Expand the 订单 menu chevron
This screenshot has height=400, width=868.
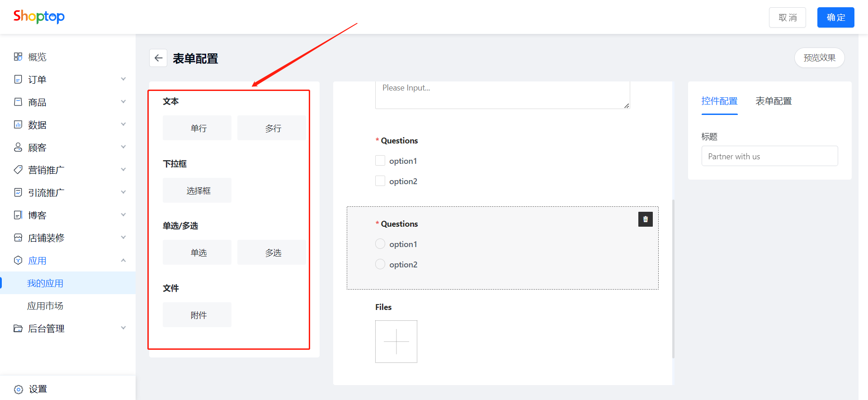click(123, 79)
